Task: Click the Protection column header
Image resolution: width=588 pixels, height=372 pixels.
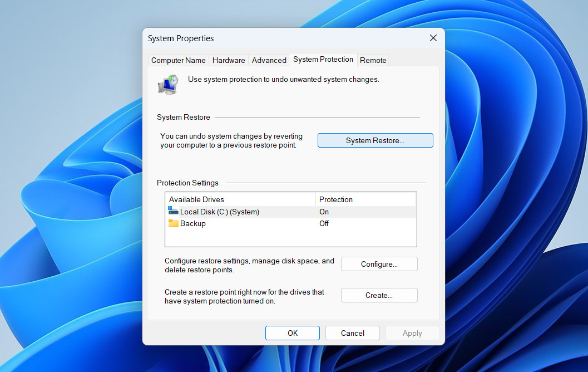Action: tap(365, 199)
